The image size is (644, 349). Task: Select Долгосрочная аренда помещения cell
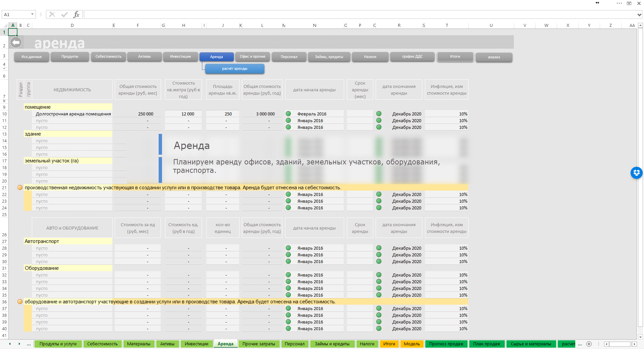pos(72,114)
